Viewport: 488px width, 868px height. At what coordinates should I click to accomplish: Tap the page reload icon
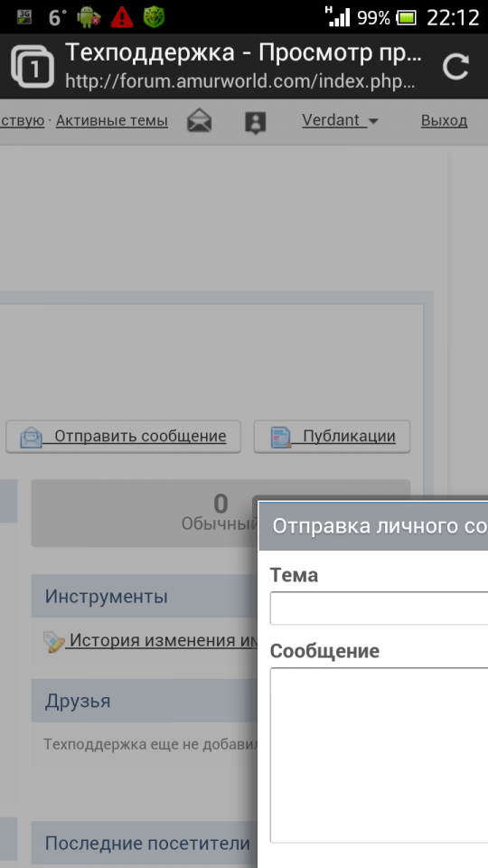456,67
